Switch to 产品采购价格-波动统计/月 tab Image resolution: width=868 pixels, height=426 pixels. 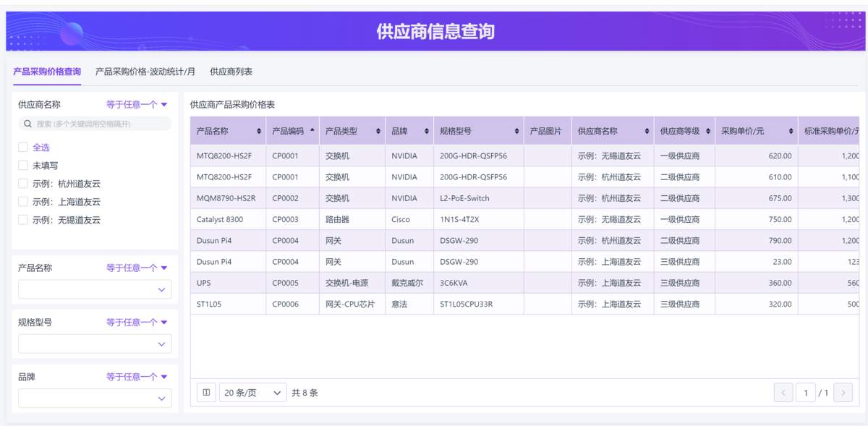pyautogui.click(x=145, y=72)
